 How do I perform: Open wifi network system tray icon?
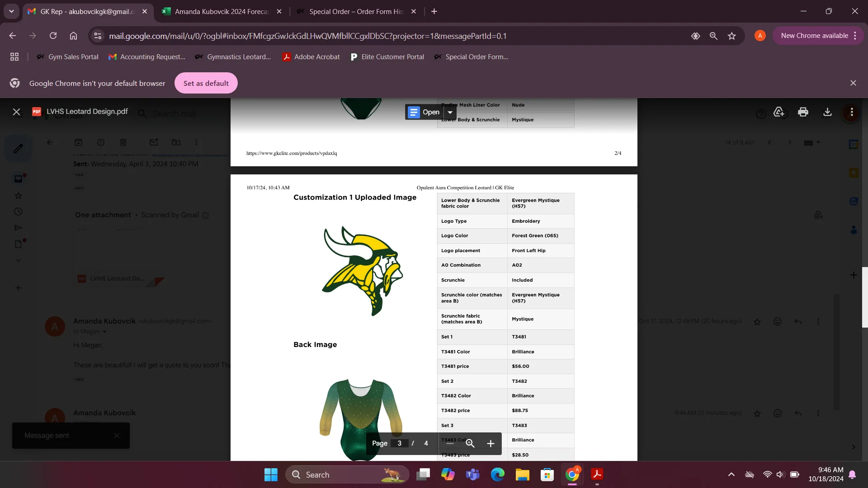(767, 474)
